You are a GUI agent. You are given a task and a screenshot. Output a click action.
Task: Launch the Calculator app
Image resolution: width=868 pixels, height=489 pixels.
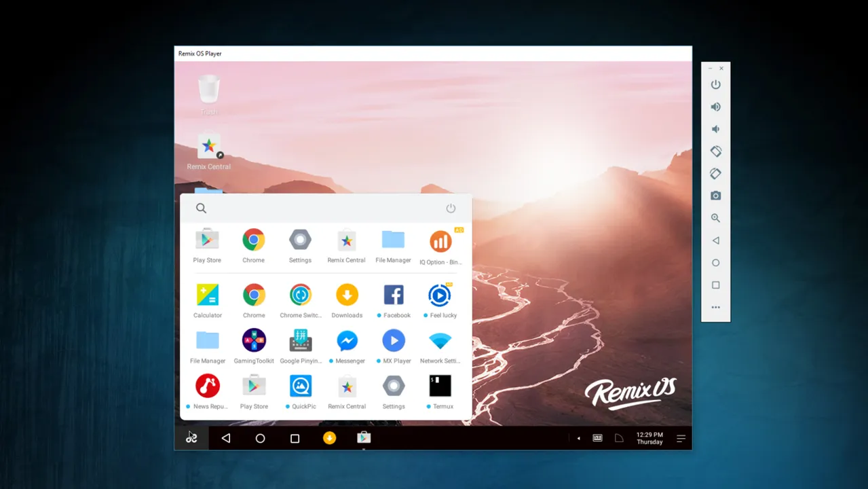point(208,295)
